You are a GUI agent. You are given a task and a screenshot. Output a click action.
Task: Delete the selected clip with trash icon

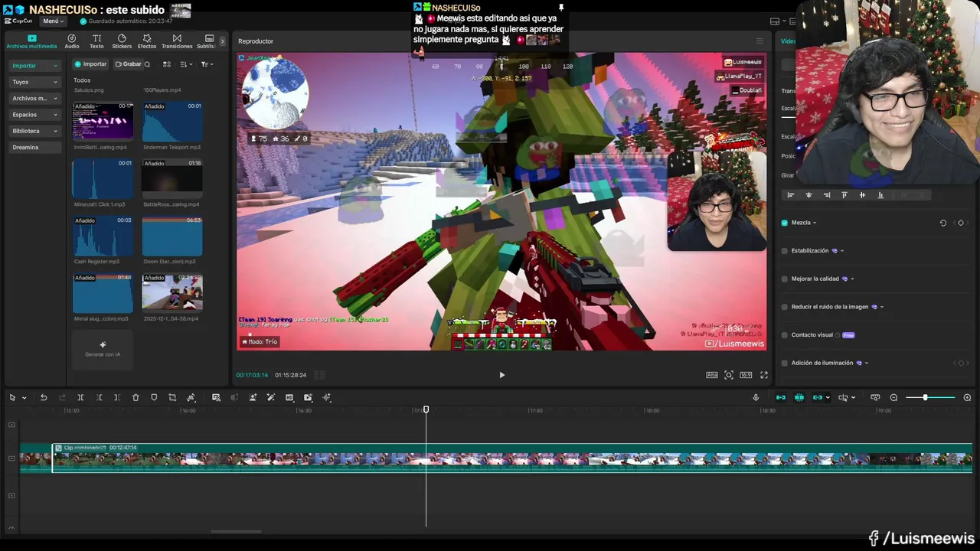[x=136, y=397]
